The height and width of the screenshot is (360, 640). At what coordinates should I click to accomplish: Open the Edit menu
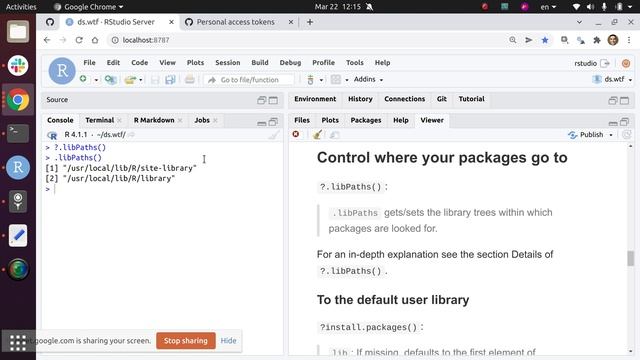113,62
